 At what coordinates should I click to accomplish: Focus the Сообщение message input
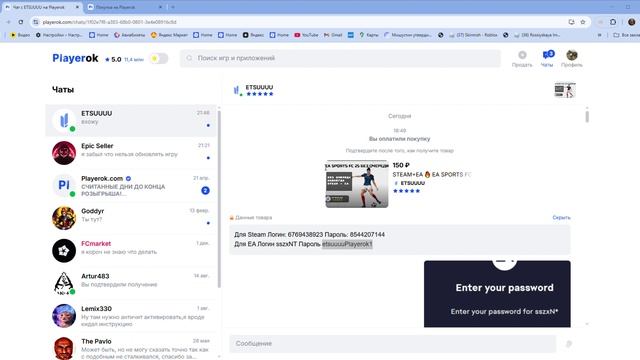click(x=393, y=344)
